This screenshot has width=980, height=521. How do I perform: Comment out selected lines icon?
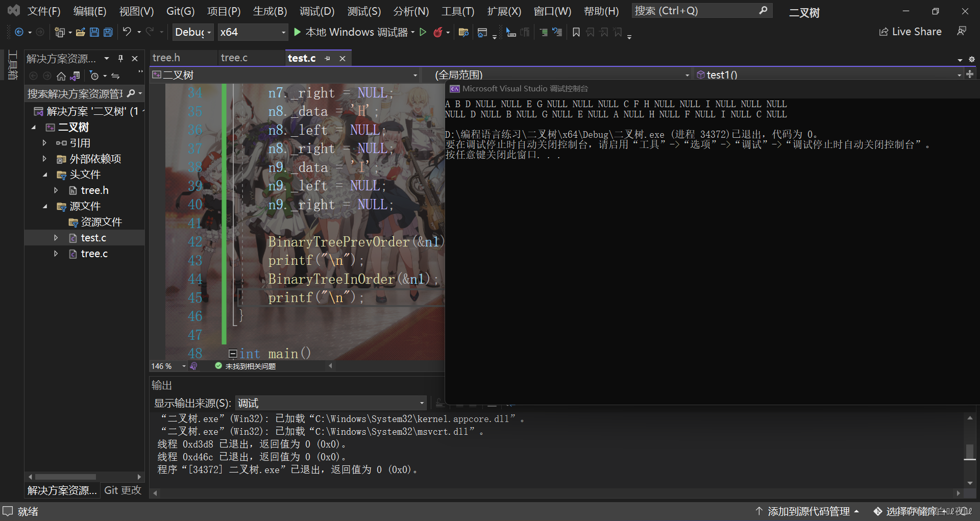[x=544, y=32]
